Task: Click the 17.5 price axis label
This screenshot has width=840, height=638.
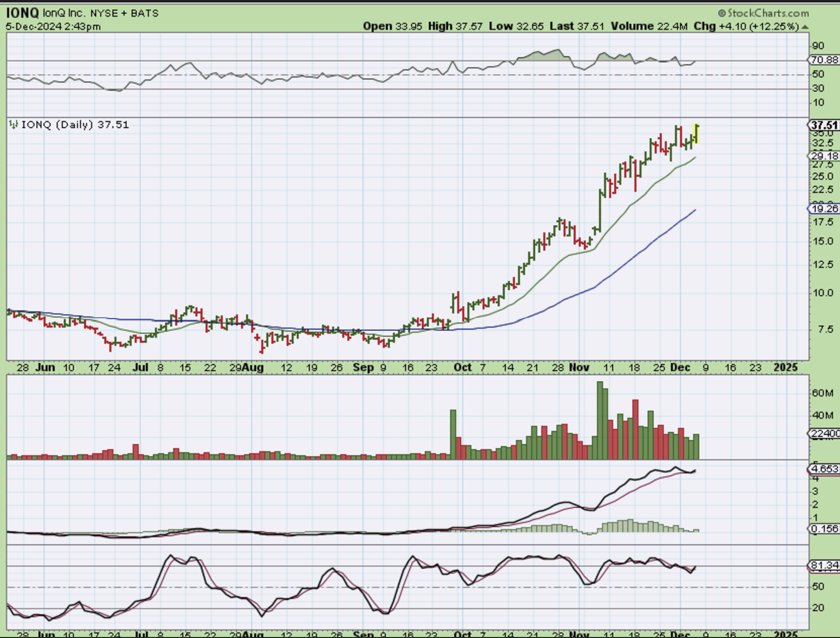Action: (x=822, y=222)
